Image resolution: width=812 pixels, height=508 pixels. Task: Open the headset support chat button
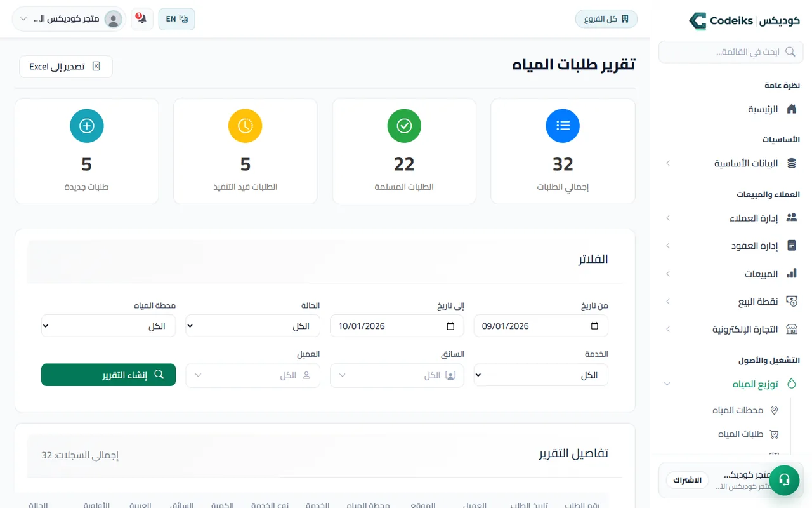point(784,479)
